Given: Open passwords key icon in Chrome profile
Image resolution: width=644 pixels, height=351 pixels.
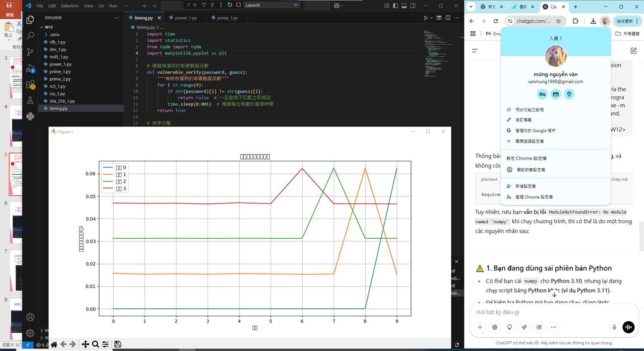Looking at the screenshot, I should [x=542, y=94].
